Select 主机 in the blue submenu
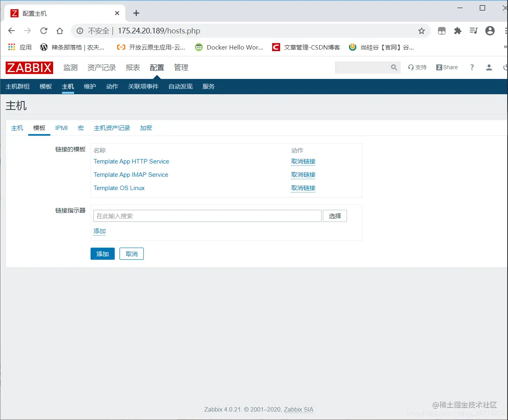Screen dimensions: 508x420 pos(68,87)
